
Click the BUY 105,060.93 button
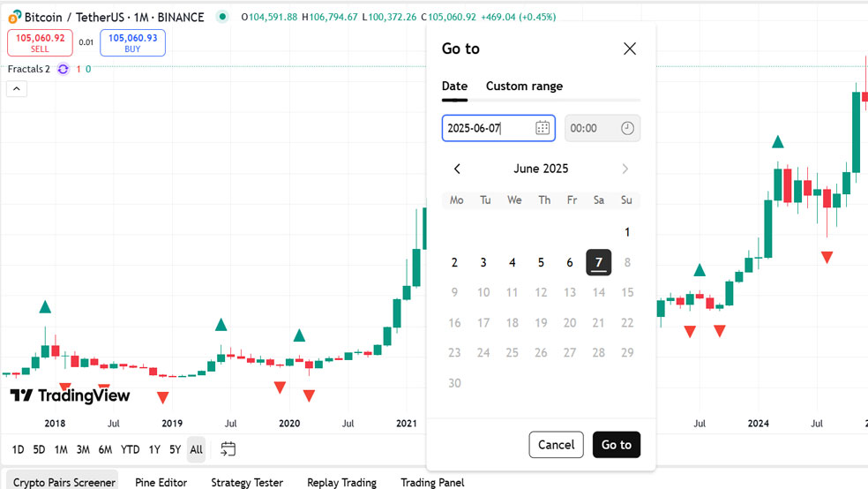(132, 42)
